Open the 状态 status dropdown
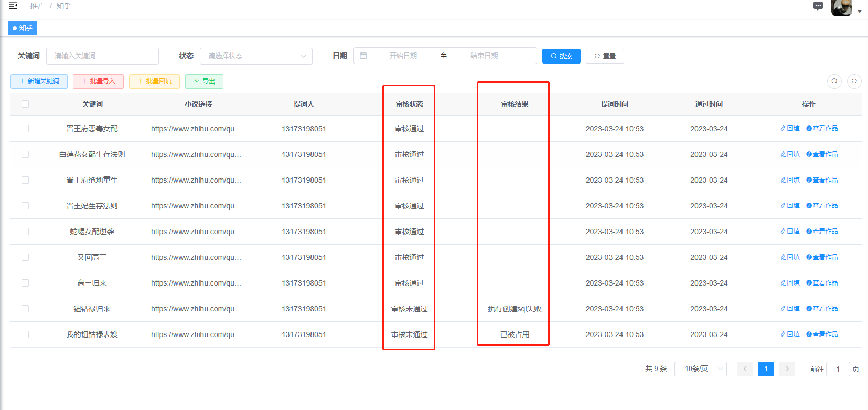Viewport: 868px width, 410px height. click(256, 56)
